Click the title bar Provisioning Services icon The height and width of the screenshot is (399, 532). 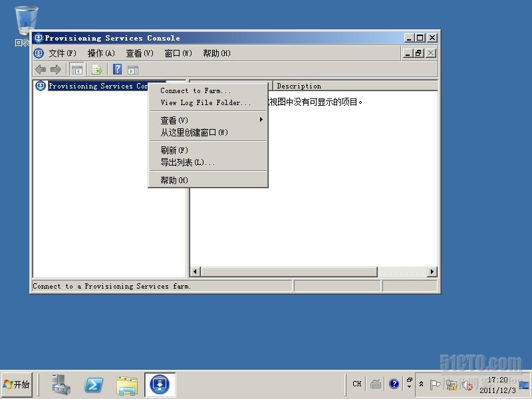pyautogui.click(x=39, y=38)
